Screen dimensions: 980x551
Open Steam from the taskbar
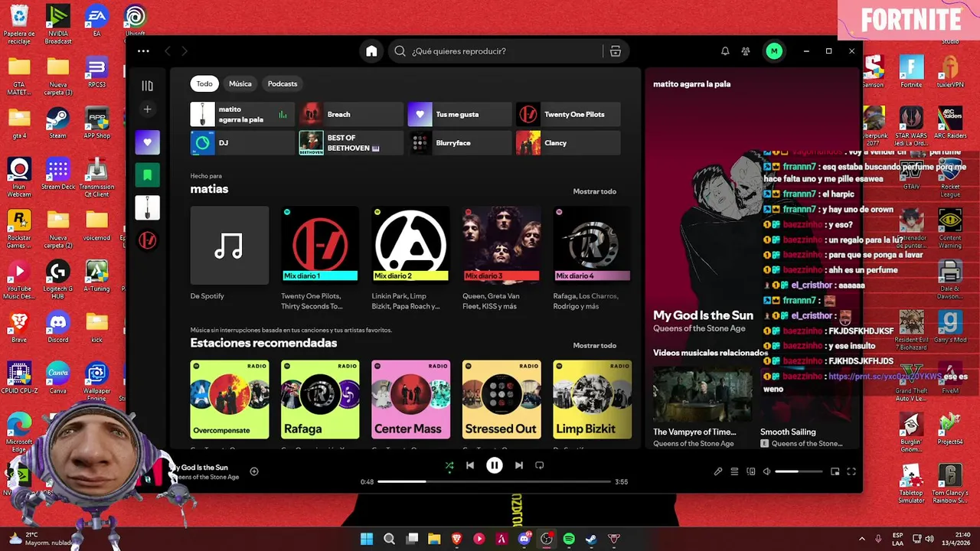(591, 539)
